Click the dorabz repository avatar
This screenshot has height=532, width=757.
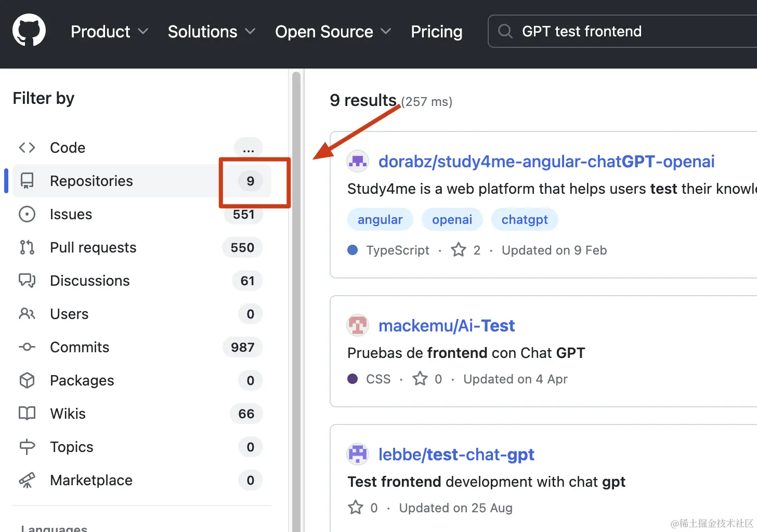(x=358, y=162)
